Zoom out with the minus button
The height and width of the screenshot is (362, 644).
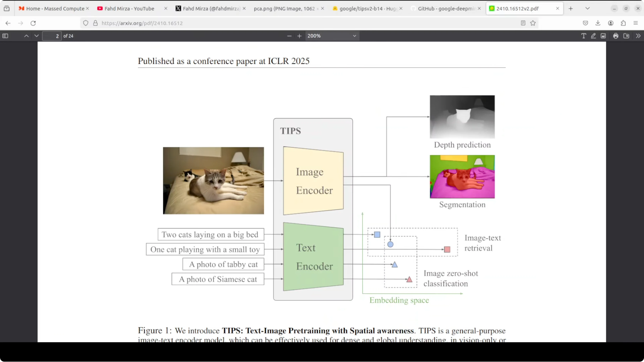point(289,36)
